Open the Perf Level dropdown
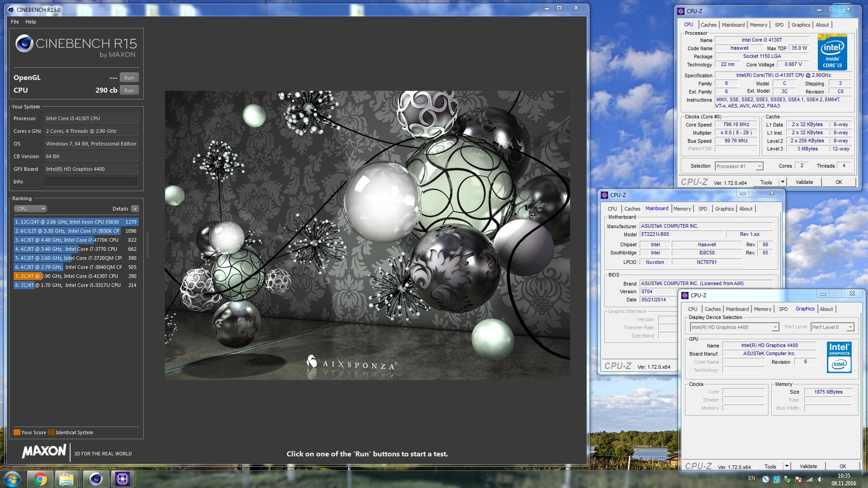868x488 pixels. pyautogui.click(x=832, y=327)
